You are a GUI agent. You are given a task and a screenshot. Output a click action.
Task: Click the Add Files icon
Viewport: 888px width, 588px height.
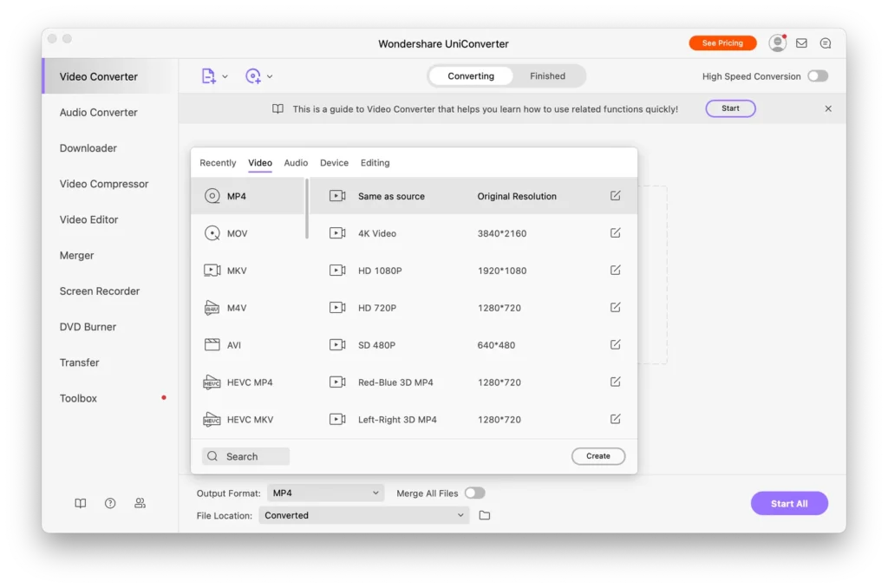pyautogui.click(x=208, y=76)
